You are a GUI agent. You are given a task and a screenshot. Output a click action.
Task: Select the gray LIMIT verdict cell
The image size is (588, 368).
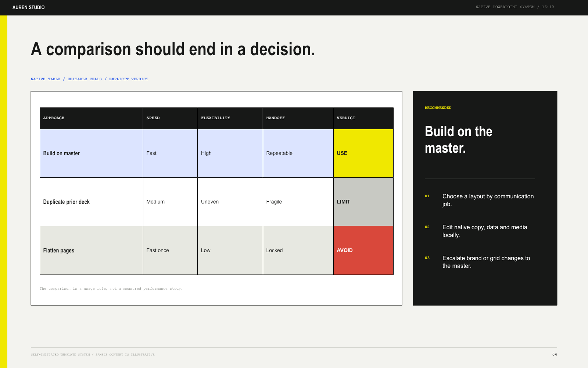coord(363,202)
